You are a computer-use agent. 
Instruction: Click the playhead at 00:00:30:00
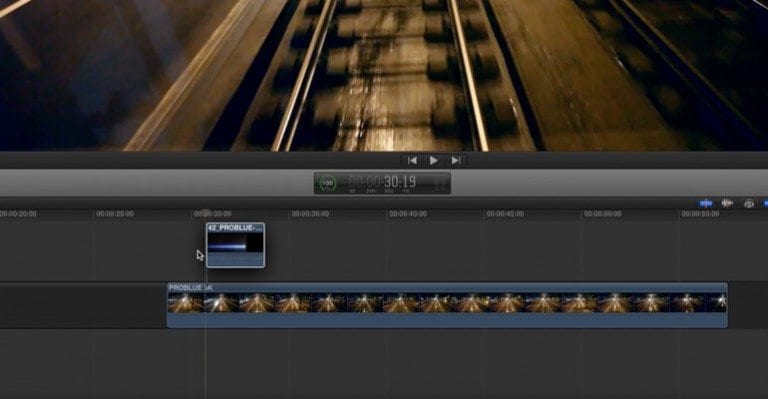(206, 213)
